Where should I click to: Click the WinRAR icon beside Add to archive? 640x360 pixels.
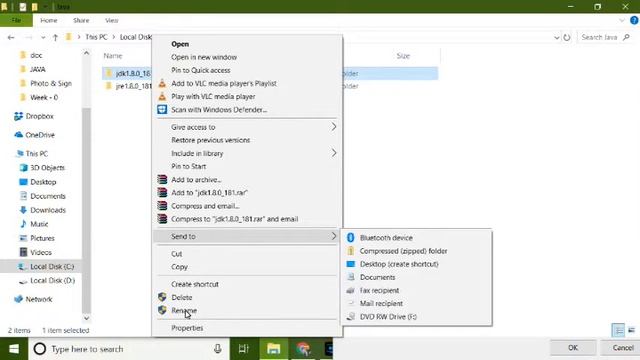click(x=162, y=180)
